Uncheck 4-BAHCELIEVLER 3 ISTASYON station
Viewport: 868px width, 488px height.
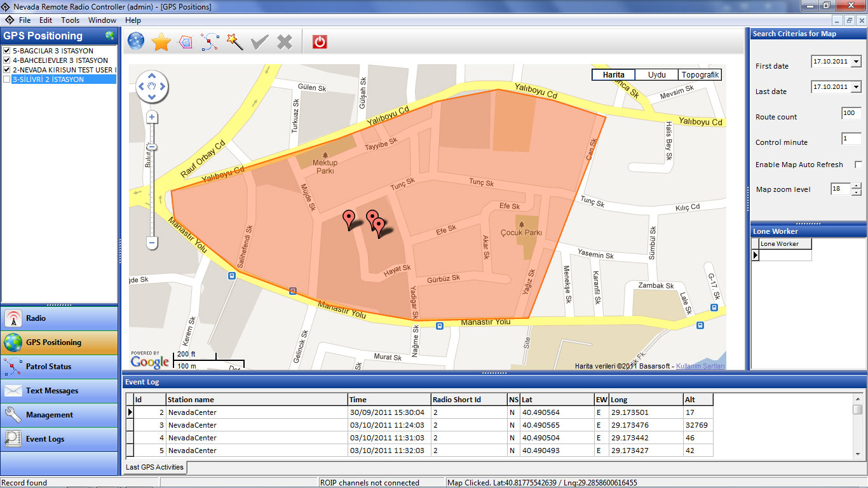(x=6, y=60)
